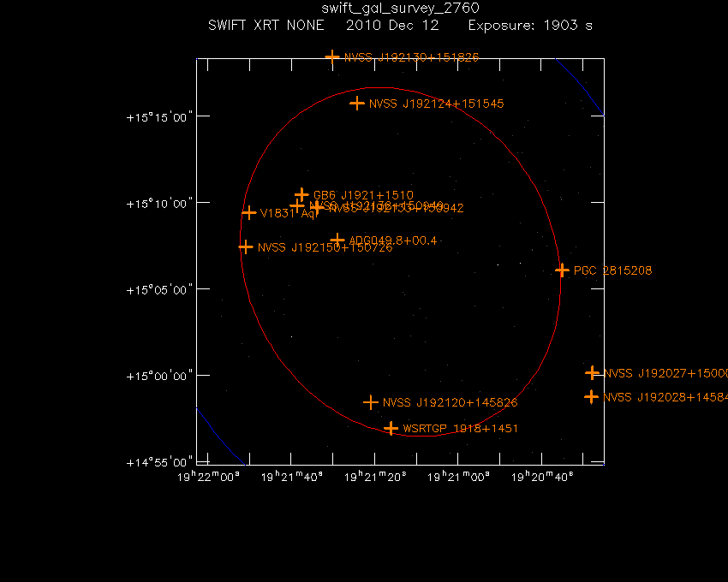This screenshot has width=728, height=582.
Task: Select the V1831 Aql cross marker
Action: point(249,212)
